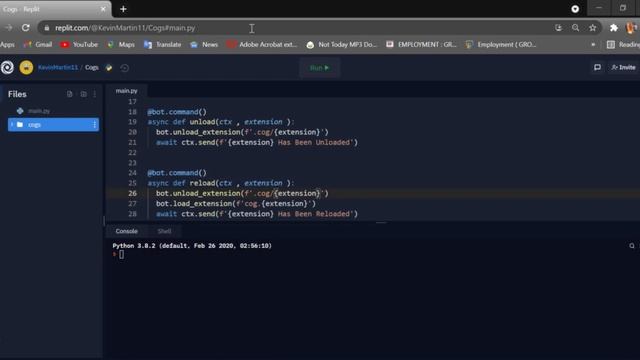This screenshot has width=640, height=360.
Task: Click the Files panel heading
Action: (17, 94)
